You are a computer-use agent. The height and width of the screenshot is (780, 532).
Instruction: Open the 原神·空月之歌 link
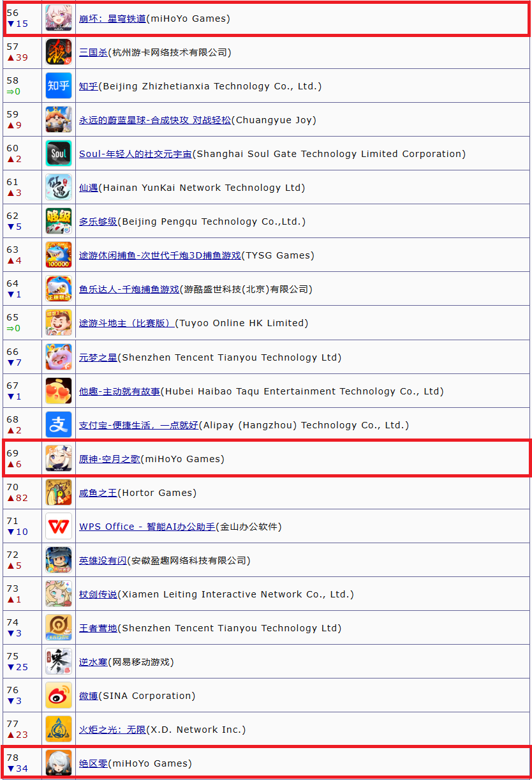pos(110,459)
